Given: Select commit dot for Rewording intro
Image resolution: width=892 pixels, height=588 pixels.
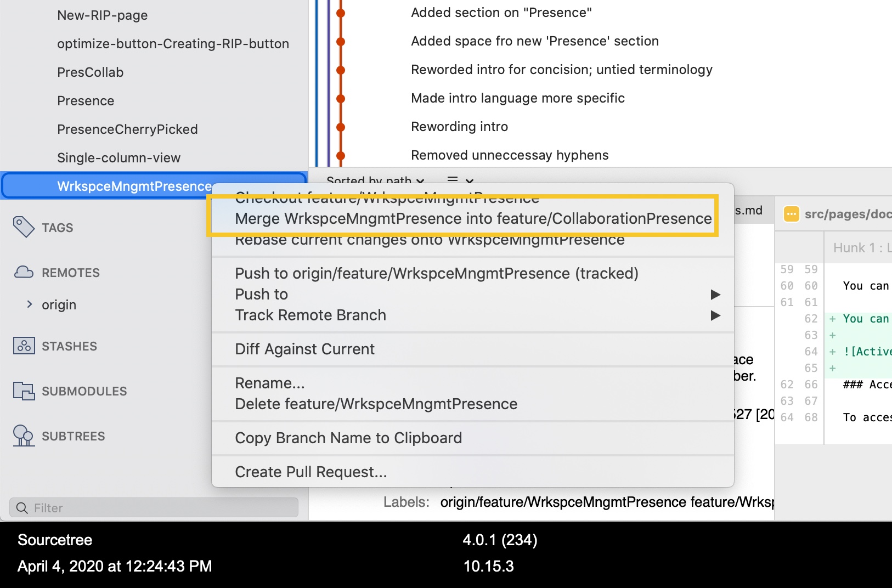Looking at the screenshot, I should click(x=341, y=127).
